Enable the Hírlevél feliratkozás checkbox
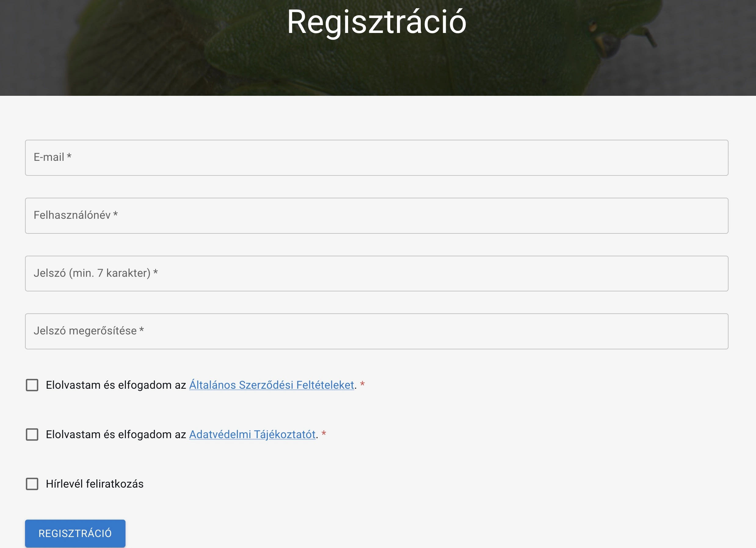 tap(32, 484)
